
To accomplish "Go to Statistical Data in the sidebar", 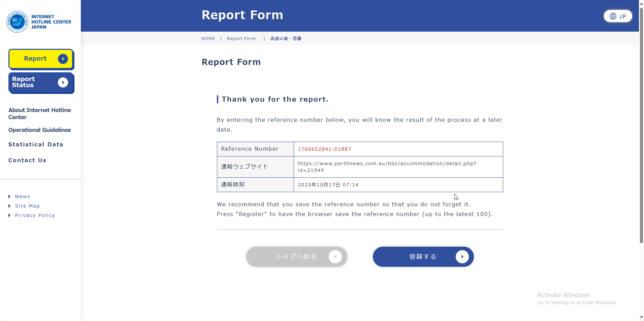I will pos(36,144).
